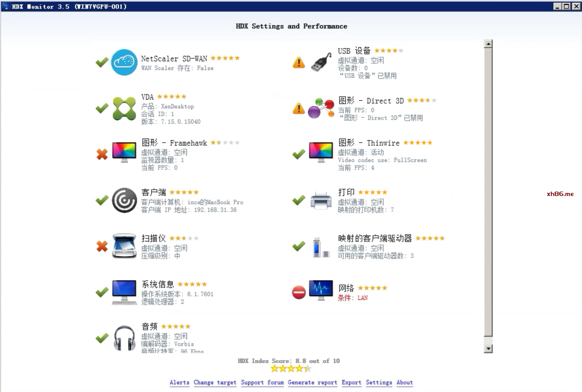Image resolution: width=582 pixels, height=392 pixels.
Task: Click the scrollbar up arrow
Action: [488, 44]
